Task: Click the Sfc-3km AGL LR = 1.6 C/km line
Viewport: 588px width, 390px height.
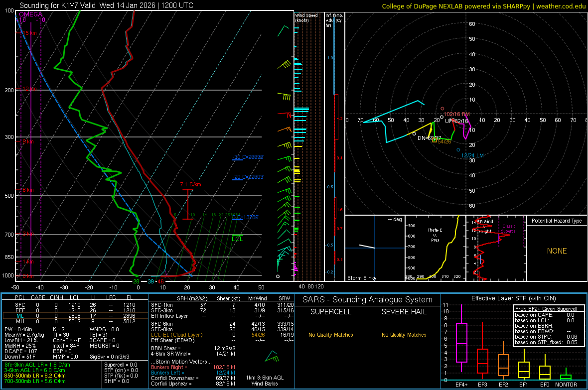Action: tap(37, 365)
